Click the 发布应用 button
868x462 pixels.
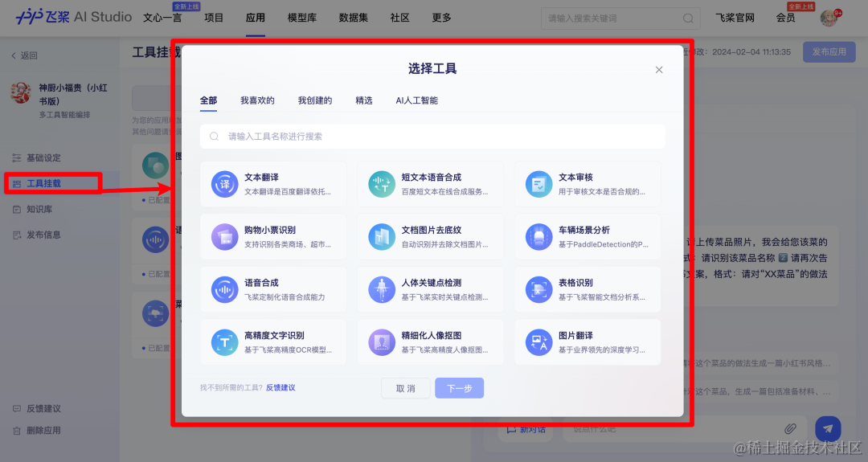829,51
